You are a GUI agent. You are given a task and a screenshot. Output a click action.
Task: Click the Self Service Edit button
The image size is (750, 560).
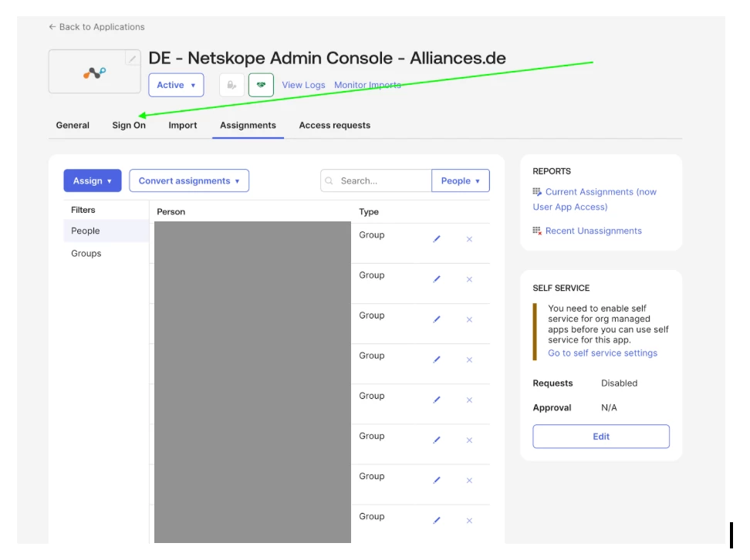coord(601,437)
